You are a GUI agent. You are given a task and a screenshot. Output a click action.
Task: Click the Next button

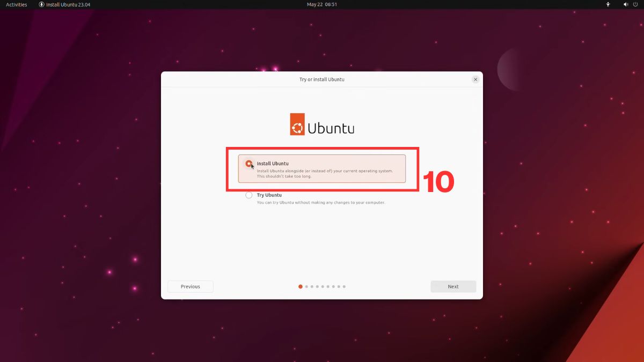tap(453, 286)
